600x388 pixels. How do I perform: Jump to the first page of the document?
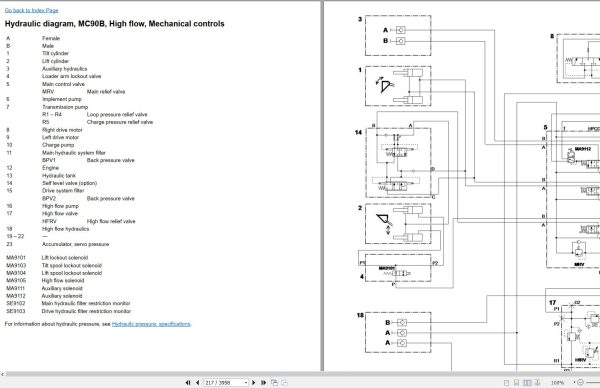coord(188,382)
